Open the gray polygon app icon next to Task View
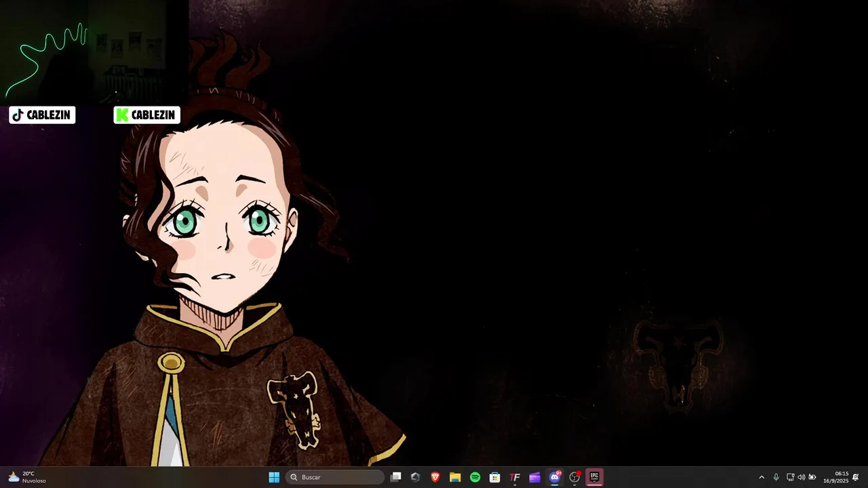This screenshot has width=868, height=488. point(416,477)
